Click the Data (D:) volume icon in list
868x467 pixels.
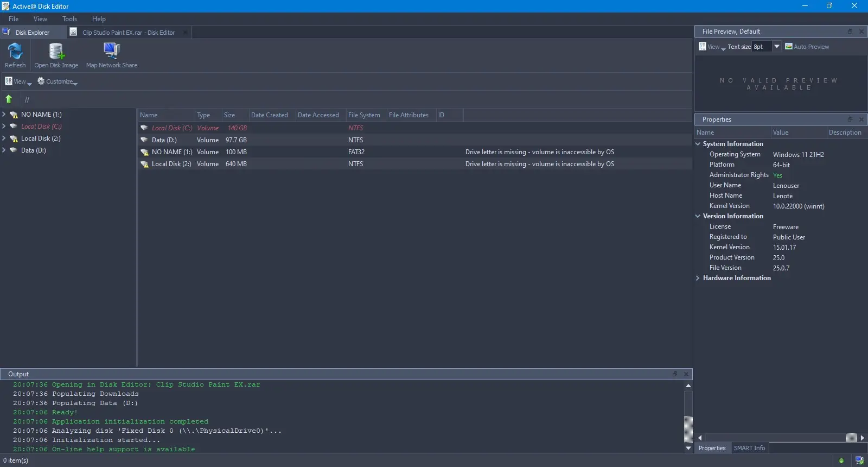pos(144,140)
